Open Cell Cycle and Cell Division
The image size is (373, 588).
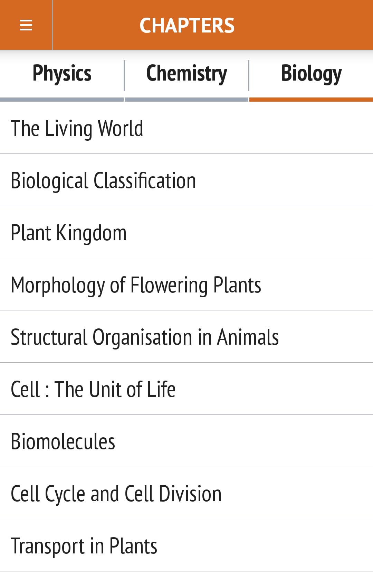116,494
